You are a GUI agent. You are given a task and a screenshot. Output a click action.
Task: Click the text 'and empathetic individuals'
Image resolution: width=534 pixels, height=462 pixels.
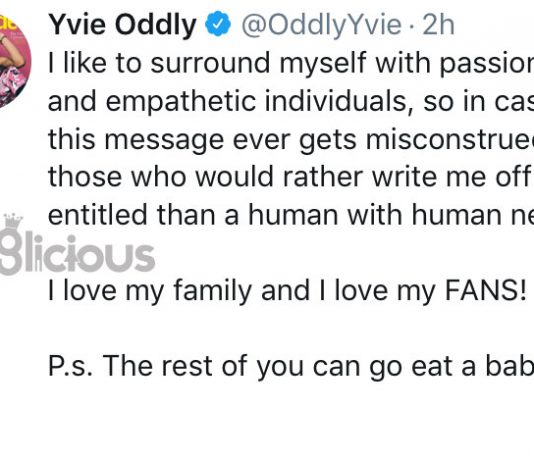(x=227, y=101)
